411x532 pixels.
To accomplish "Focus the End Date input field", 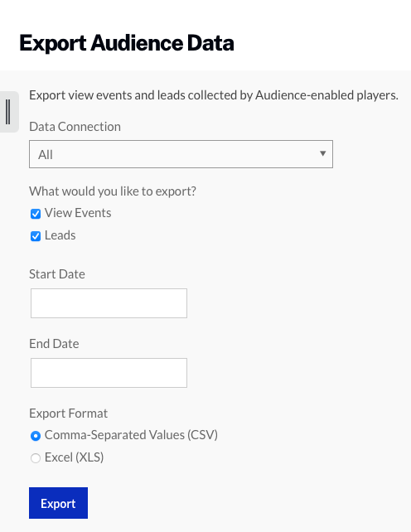I will point(109,373).
